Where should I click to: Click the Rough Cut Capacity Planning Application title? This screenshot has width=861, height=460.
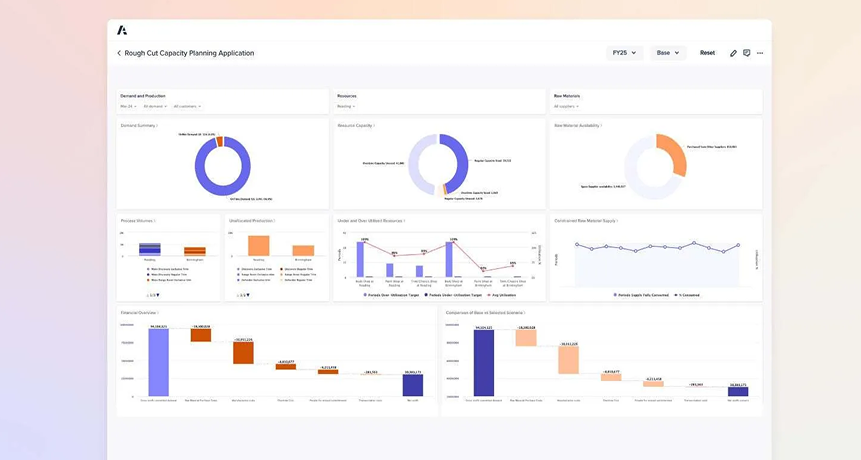[x=189, y=53]
